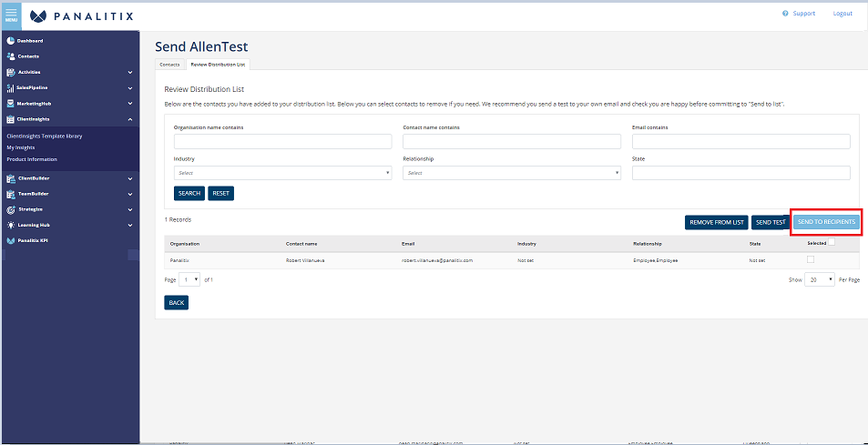Click the Dashboard pie chart icon
The width and height of the screenshot is (868, 445).
pyautogui.click(x=11, y=41)
